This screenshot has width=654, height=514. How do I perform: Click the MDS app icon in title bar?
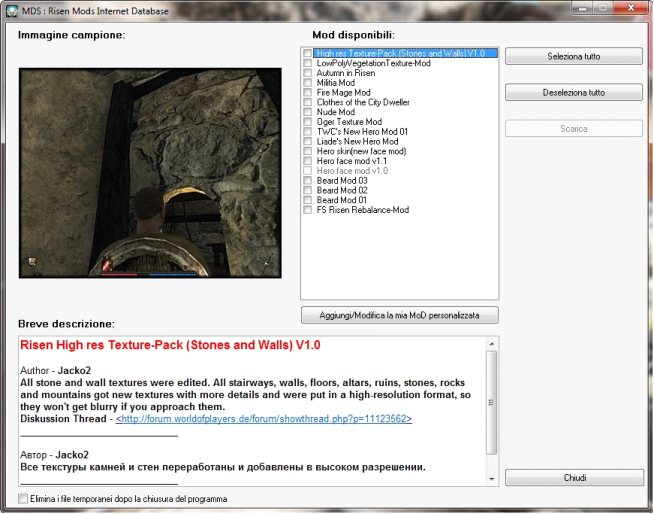click(12, 10)
